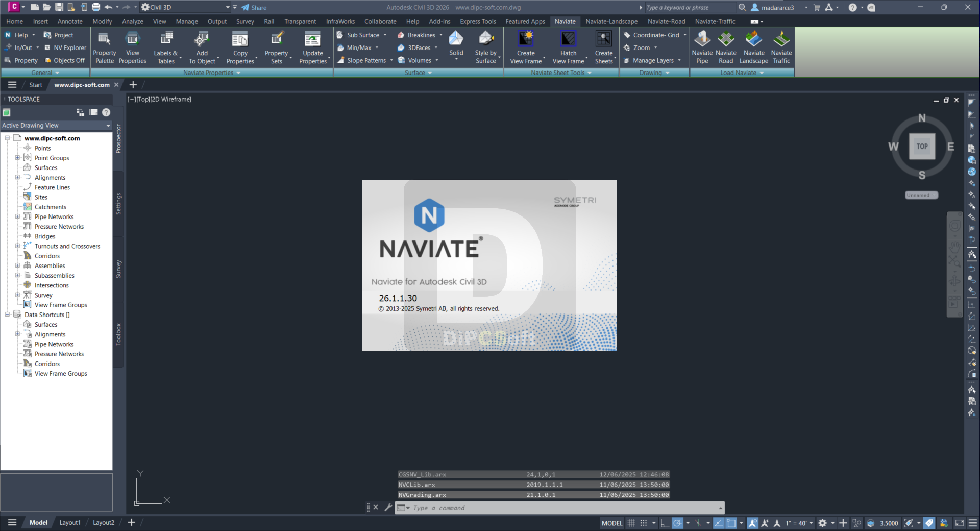
Task: Expand the Point Groups tree node
Action: coord(17,158)
